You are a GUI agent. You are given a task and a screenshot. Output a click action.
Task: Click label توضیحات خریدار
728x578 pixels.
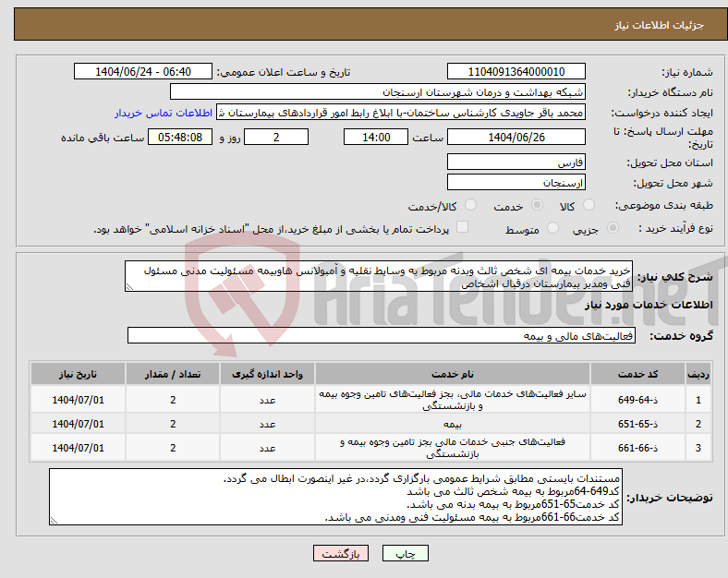[670, 498]
